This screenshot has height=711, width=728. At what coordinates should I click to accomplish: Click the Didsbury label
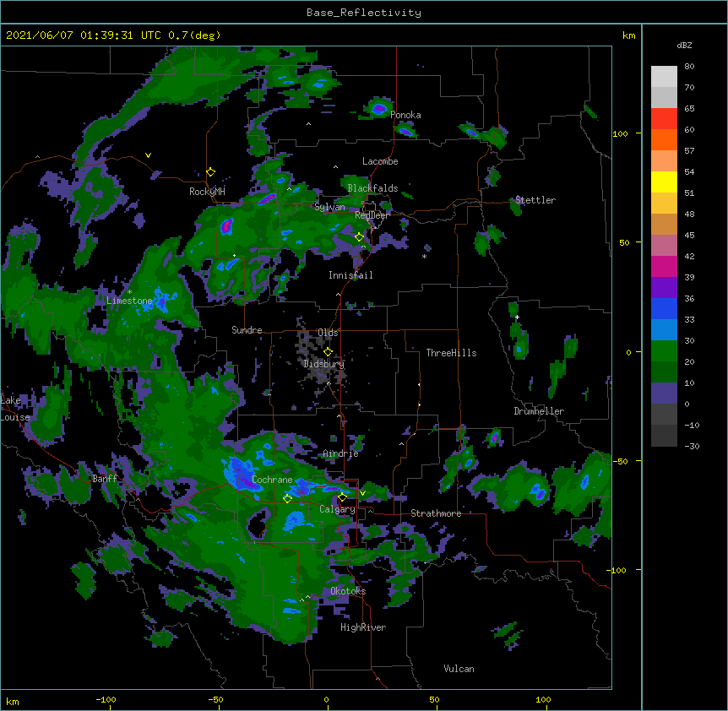[x=324, y=364]
